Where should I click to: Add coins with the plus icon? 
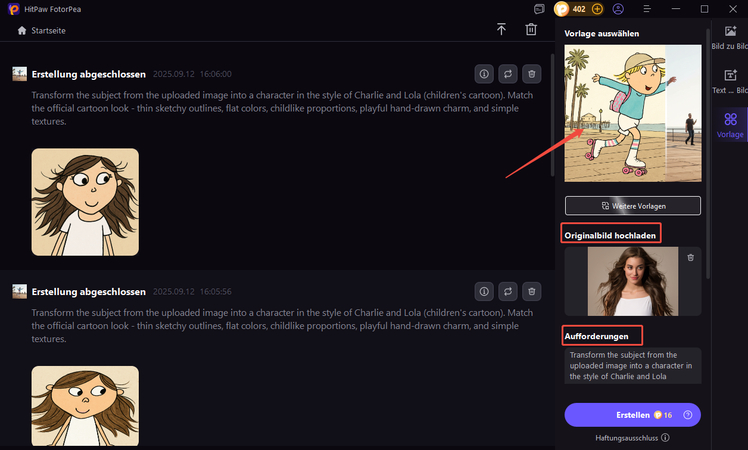pos(597,9)
